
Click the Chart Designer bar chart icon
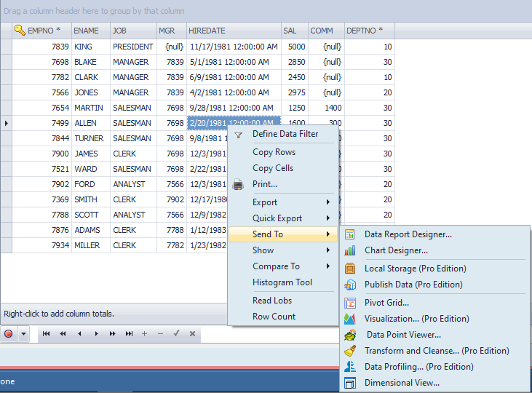pos(350,250)
